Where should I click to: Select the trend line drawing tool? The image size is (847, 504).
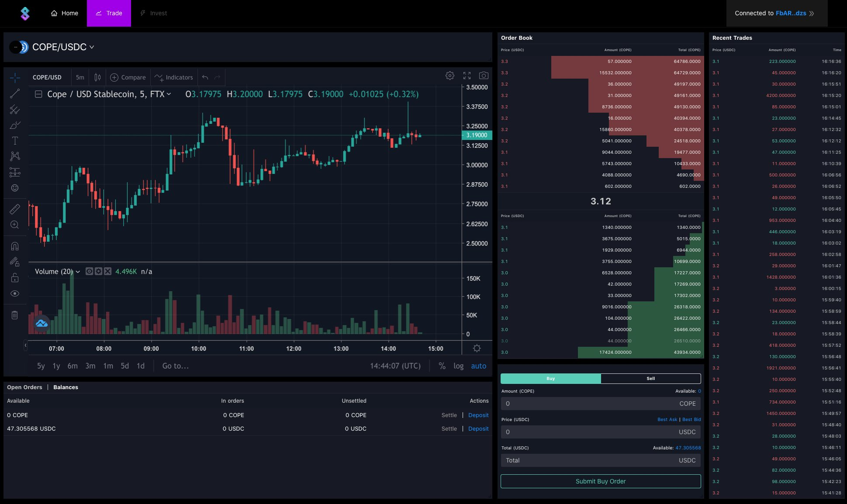15,93
